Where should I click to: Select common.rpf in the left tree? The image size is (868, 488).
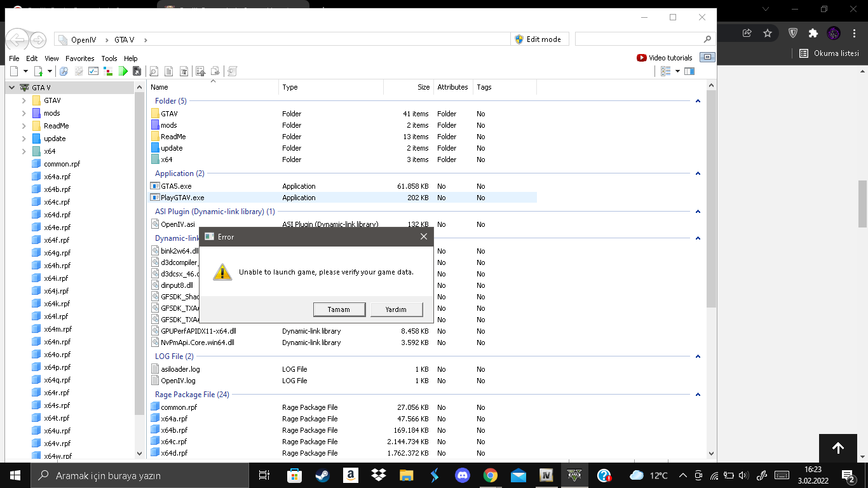[x=62, y=164]
